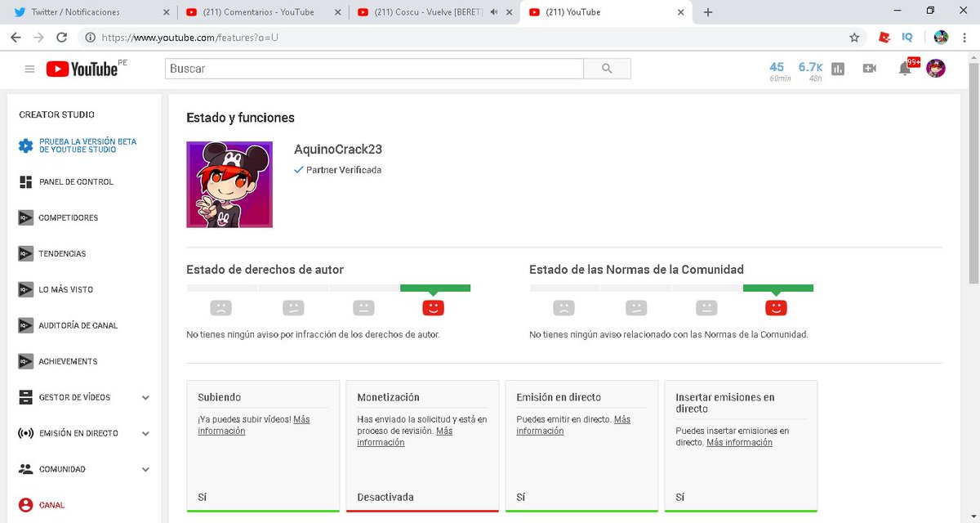
Task: Open the hamburger guide menu
Action: click(x=29, y=69)
